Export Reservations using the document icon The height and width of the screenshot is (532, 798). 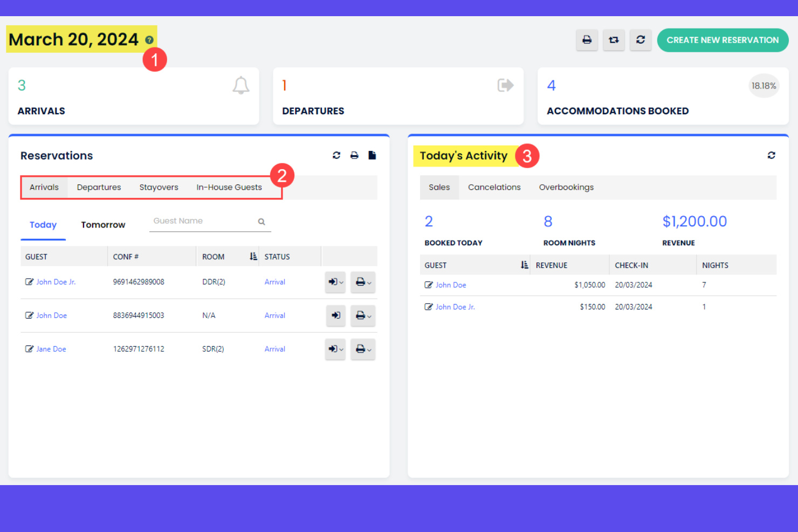point(372,155)
